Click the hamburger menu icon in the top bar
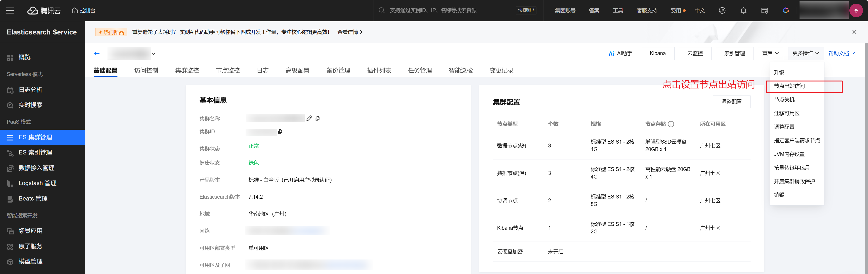868x274 pixels. (10, 10)
